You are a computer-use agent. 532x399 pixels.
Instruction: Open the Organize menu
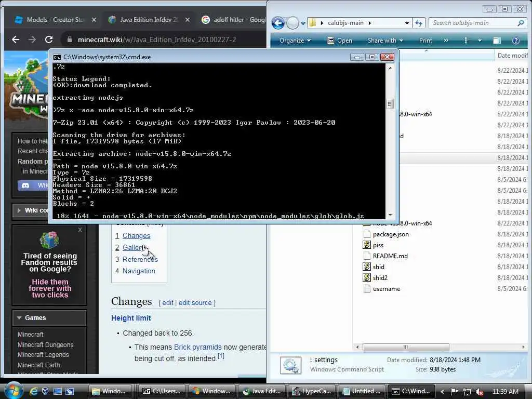[295, 41]
